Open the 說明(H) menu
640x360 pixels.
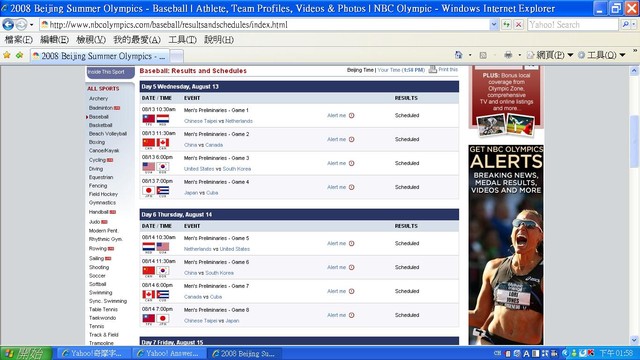[x=219, y=40]
